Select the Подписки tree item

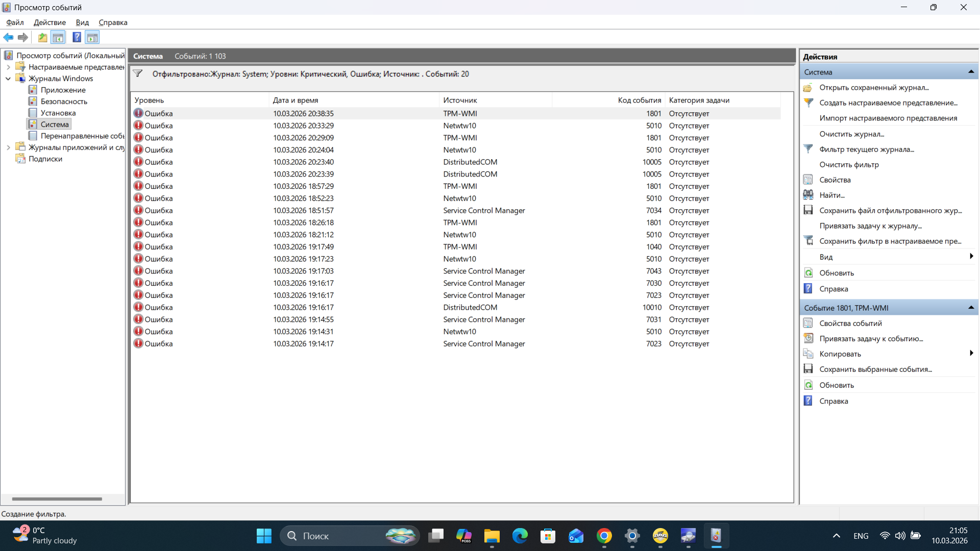coord(45,159)
